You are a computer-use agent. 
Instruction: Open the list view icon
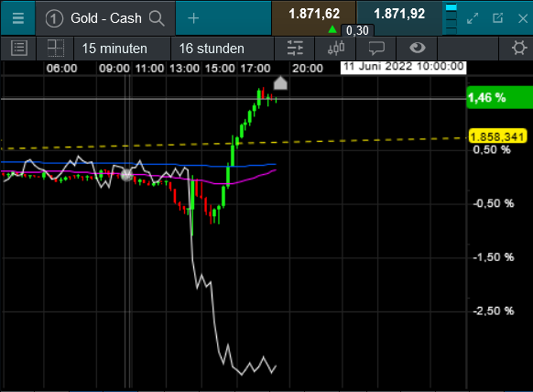(x=19, y=49)
